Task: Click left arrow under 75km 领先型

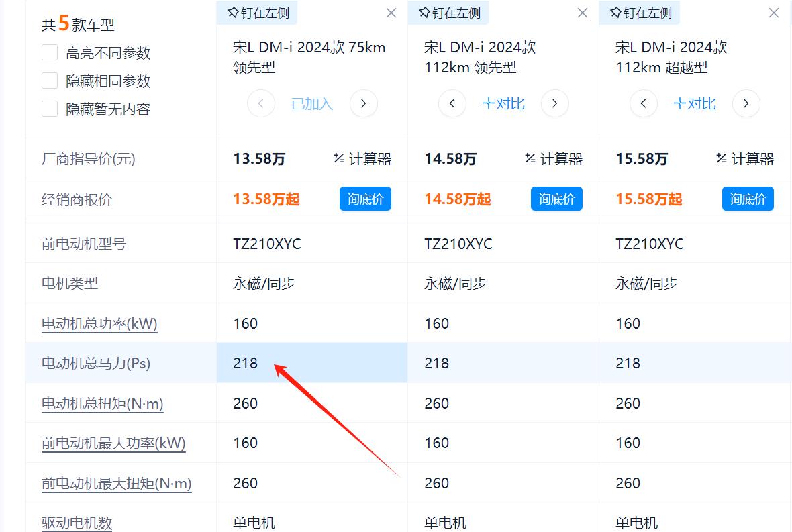Action: click(x=261, y=103)
